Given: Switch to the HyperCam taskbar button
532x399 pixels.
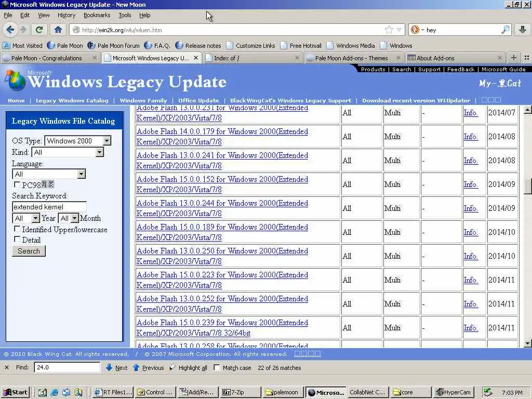Looking at the screenshot, I should 454,392.
